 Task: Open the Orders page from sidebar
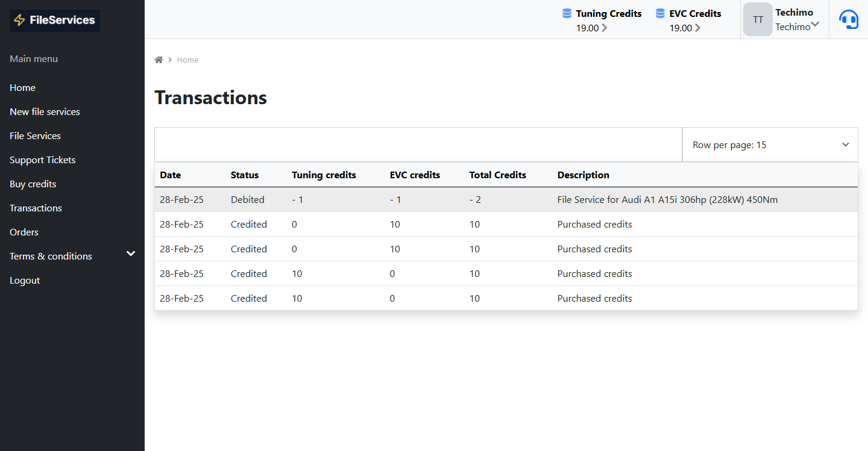coord(24,232)
